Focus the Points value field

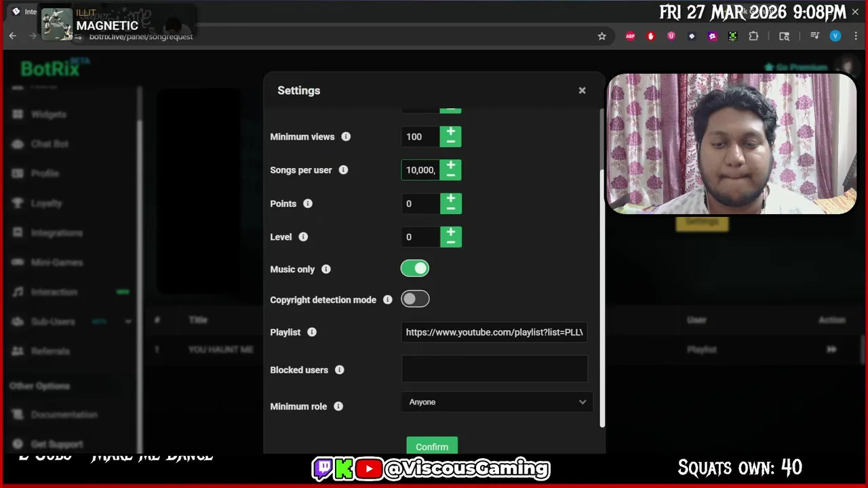[x=420, y=203]
